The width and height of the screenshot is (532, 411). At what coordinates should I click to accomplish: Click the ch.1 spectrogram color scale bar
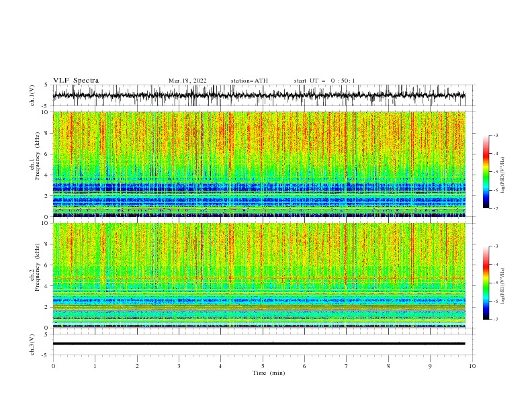point(486,172)
